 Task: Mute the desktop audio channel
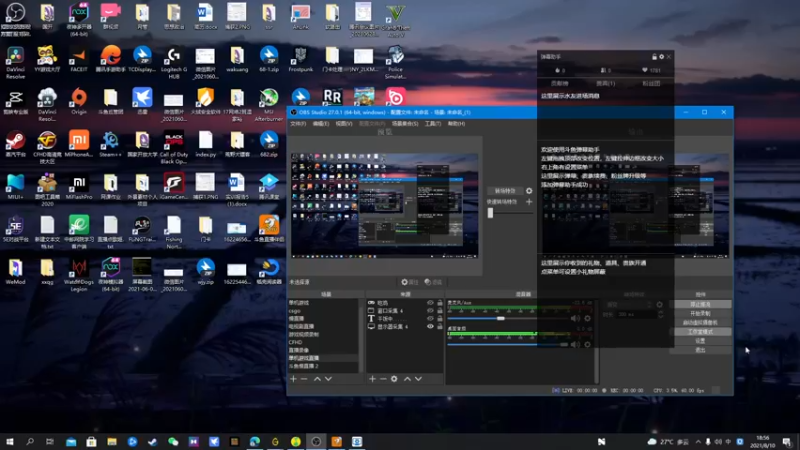click(x=576, y=344)
